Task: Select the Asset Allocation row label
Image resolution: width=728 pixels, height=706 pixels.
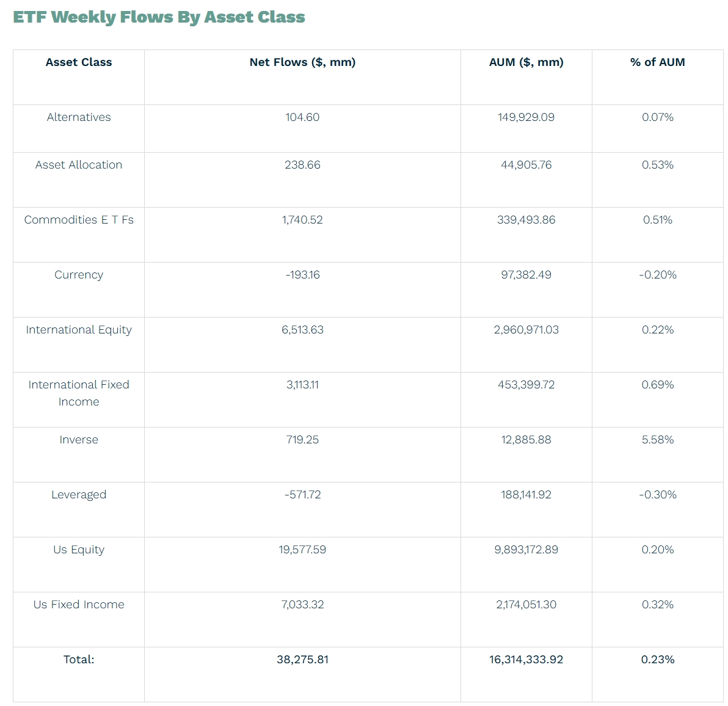Action: [78, 165]
